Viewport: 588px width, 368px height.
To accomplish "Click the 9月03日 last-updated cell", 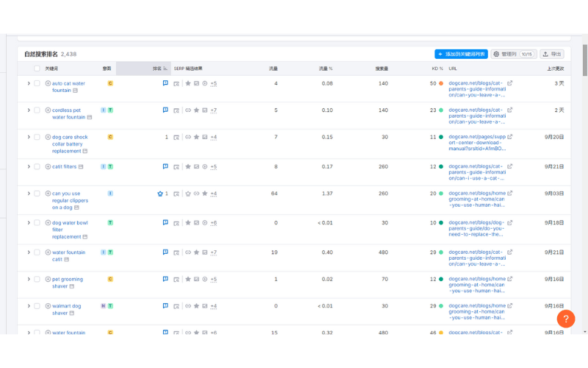I will click(554, 194).
